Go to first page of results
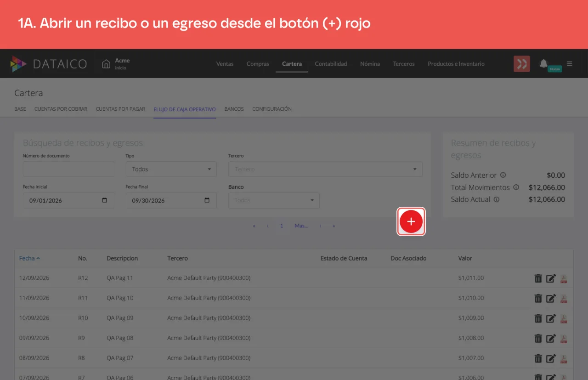The image size is (588, 380). [254, 226]
